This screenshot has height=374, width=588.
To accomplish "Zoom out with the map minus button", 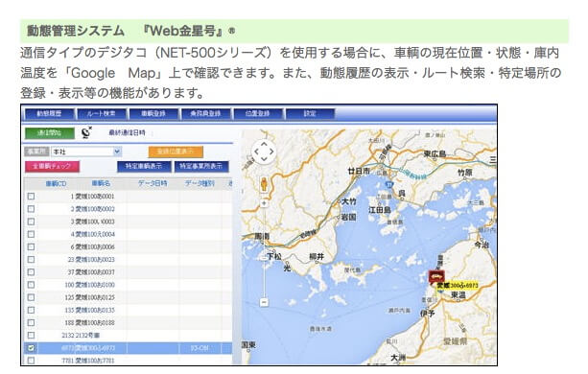I will tap(264, 302).
